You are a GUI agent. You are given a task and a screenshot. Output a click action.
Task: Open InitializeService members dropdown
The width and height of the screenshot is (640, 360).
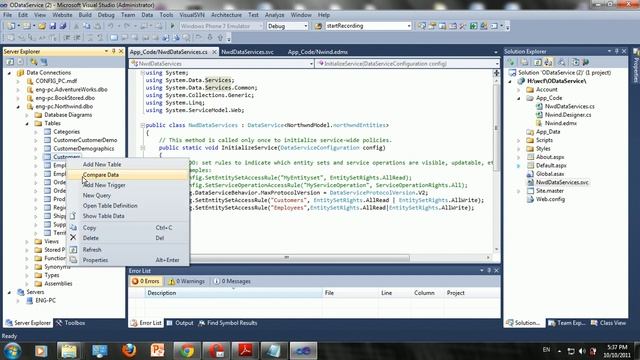tap(496, 64)
